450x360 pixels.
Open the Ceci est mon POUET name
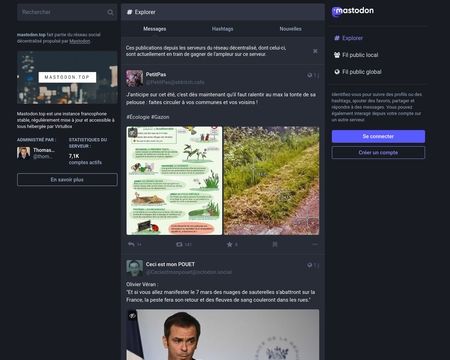(x=170, y=264)
